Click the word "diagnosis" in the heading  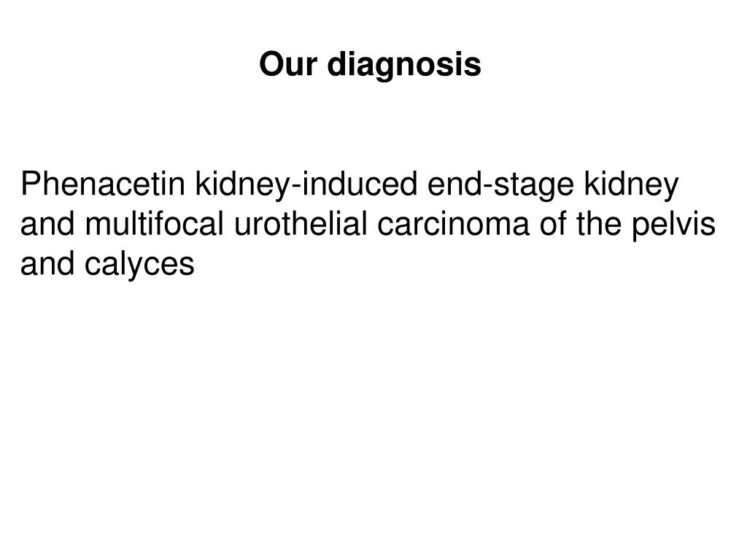(x=404, y=65)
